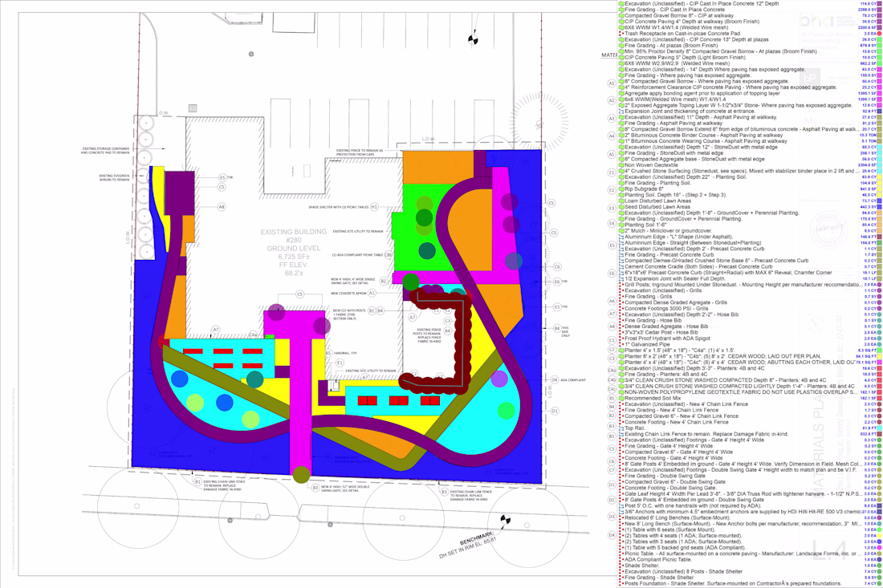This screenshot has height=588, width=883.
Task: Select "Excavation (Unclassified) - CIP Cast In Place Concrete 12" Depth"
Action: (702, 3)
